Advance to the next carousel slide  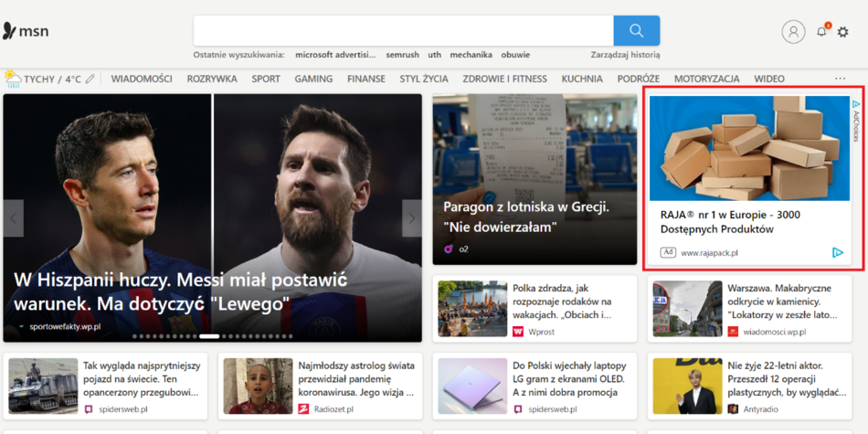[411, 218]
